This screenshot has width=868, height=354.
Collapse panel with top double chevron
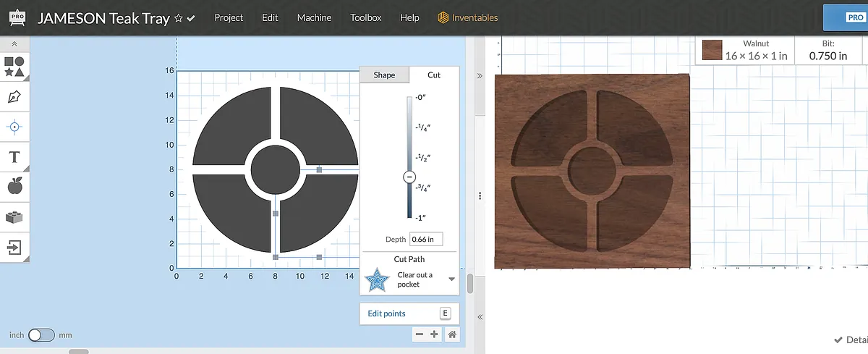point(479,75)
